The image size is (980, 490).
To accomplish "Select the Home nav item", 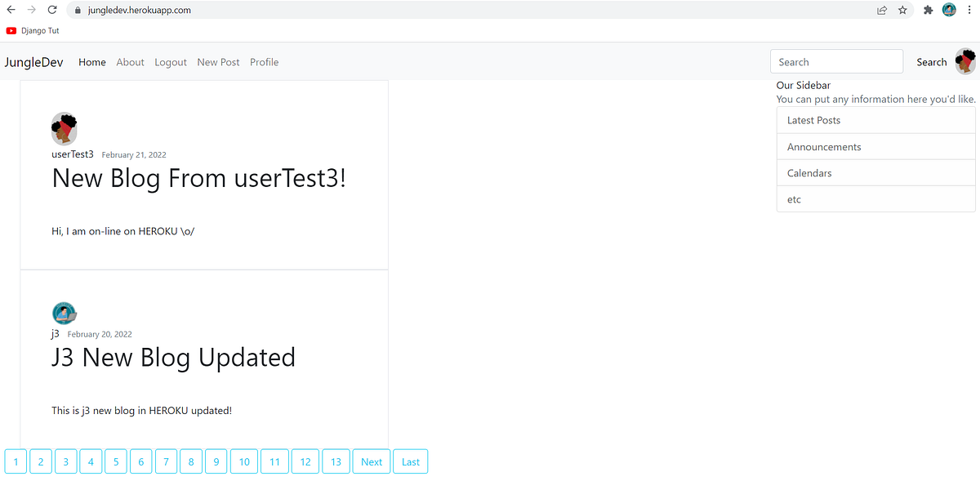I will pos(92,62).
